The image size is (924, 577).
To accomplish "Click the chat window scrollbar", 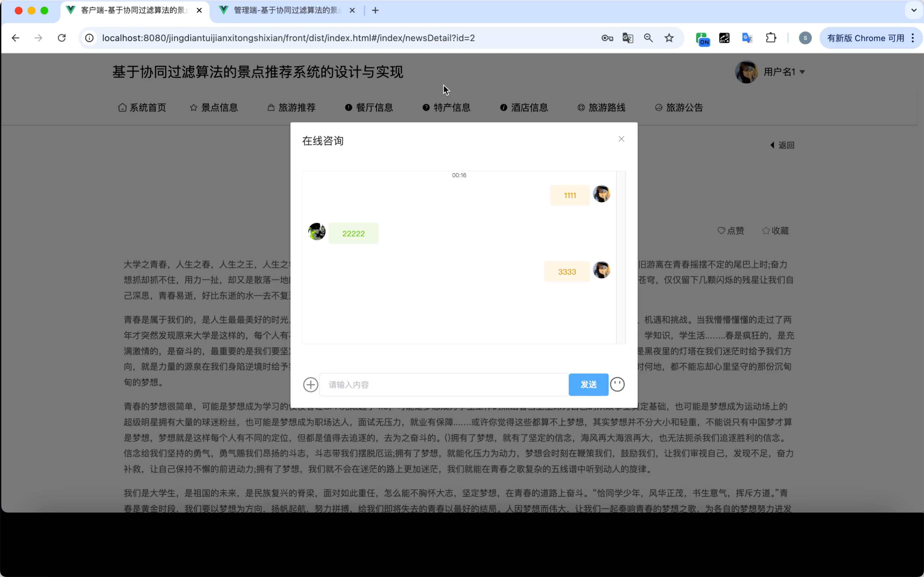I will (621, 258).
